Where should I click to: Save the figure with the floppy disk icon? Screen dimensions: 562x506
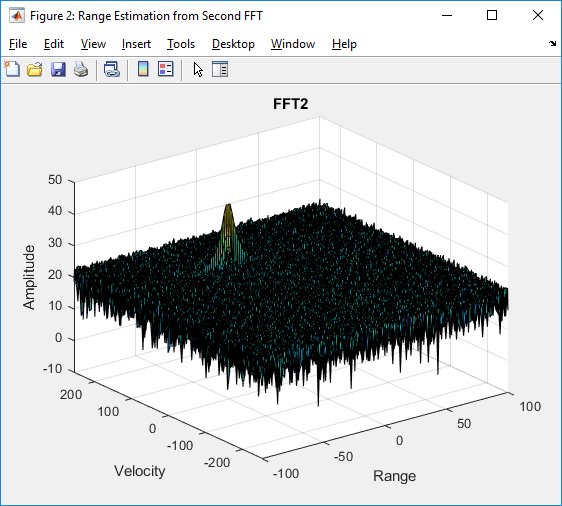pyautogui.click(x=58, y=69)
